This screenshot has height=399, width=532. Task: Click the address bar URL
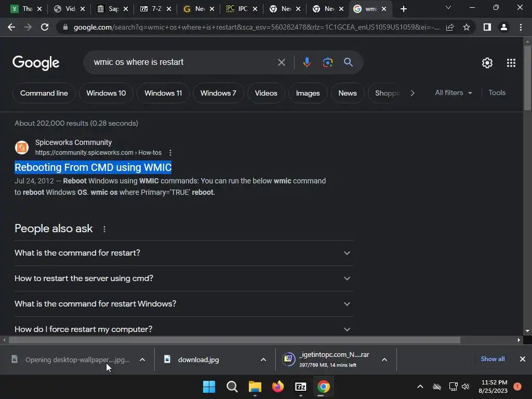point(256,27)
